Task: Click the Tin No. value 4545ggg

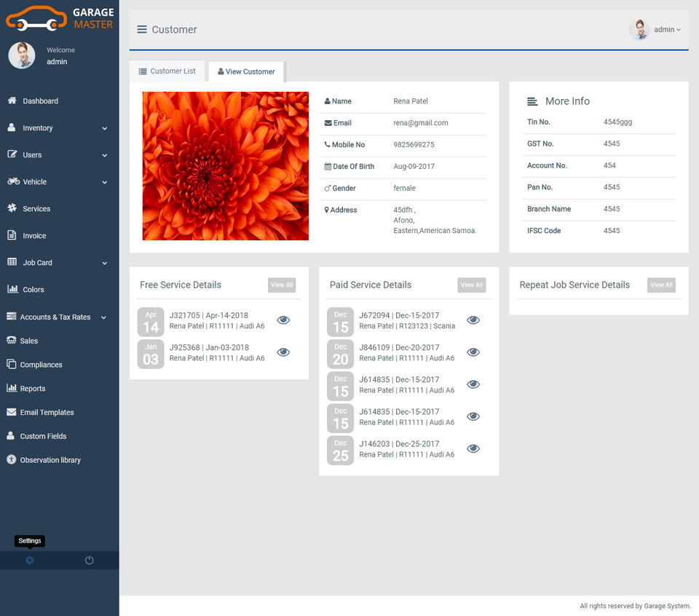Action: [x=618, y=122]
